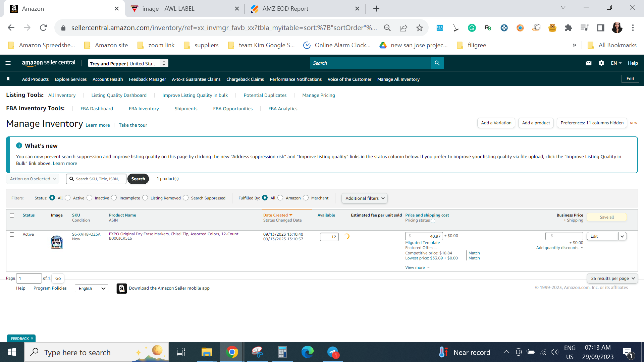Open the messages envelope icon

click(588, 63)
